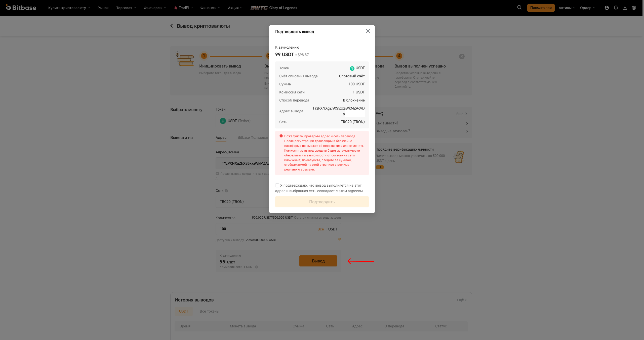Open FAQ Ещё link

click(462, 114)
